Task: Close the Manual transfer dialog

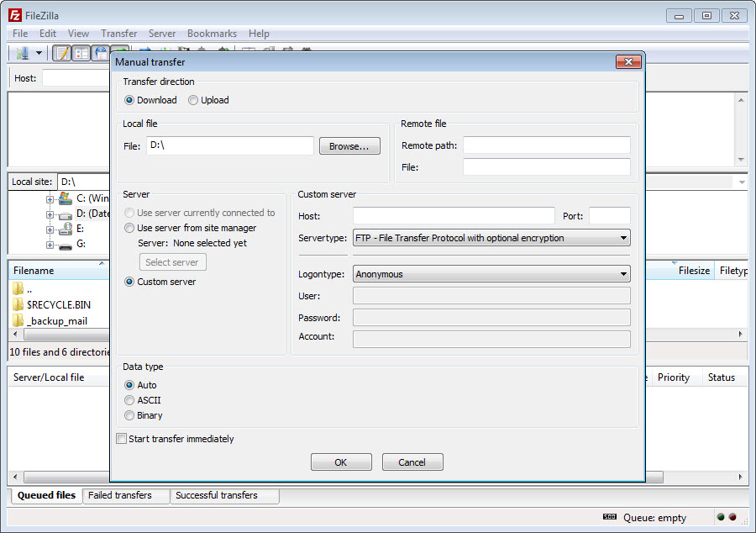Action: 628,61
